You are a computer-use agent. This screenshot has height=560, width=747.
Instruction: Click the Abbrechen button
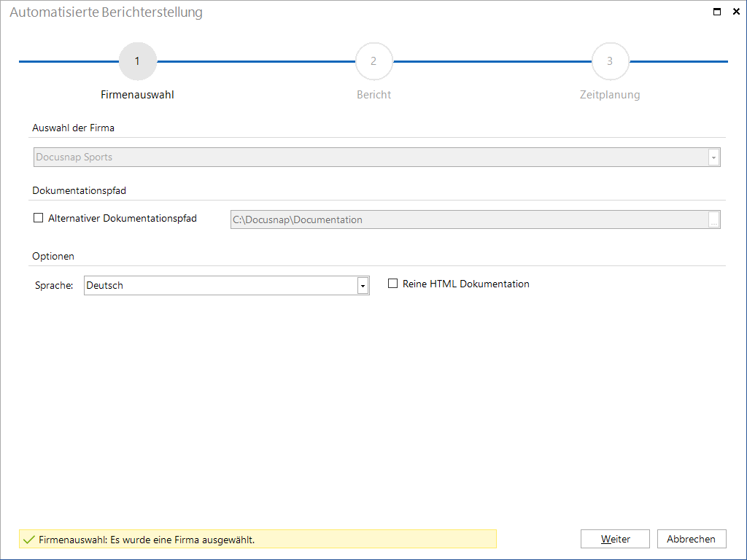click(692, 539)
